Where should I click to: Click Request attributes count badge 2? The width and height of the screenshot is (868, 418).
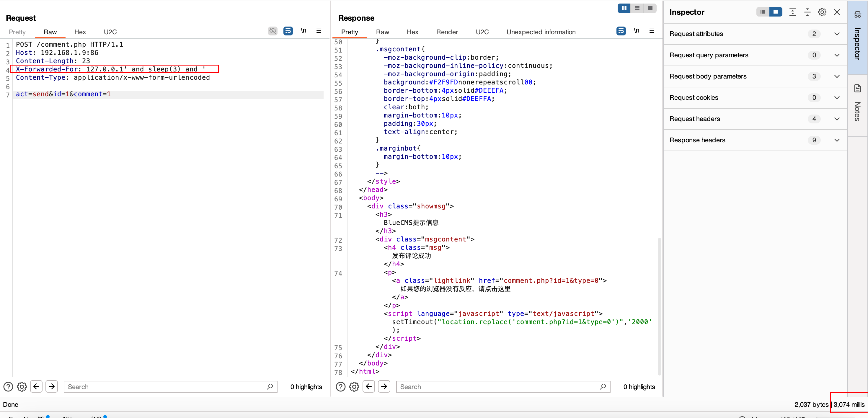(814, 34)
